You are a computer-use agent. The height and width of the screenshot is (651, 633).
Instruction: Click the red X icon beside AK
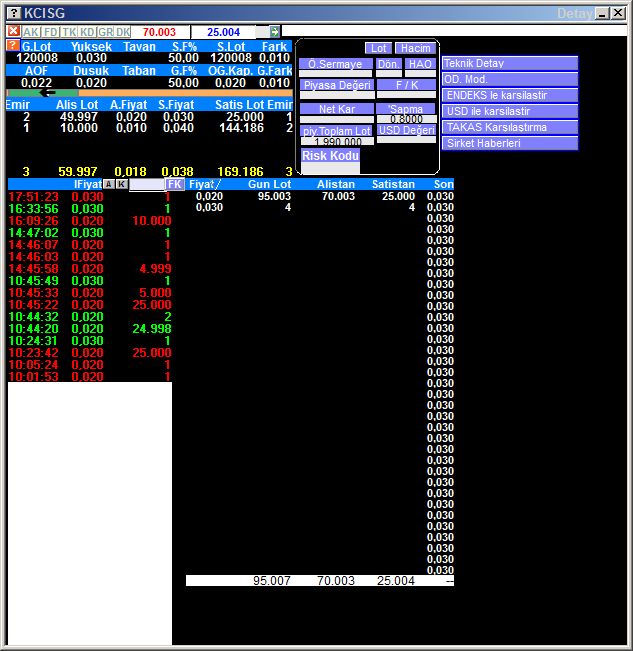[x=13, y=31]
